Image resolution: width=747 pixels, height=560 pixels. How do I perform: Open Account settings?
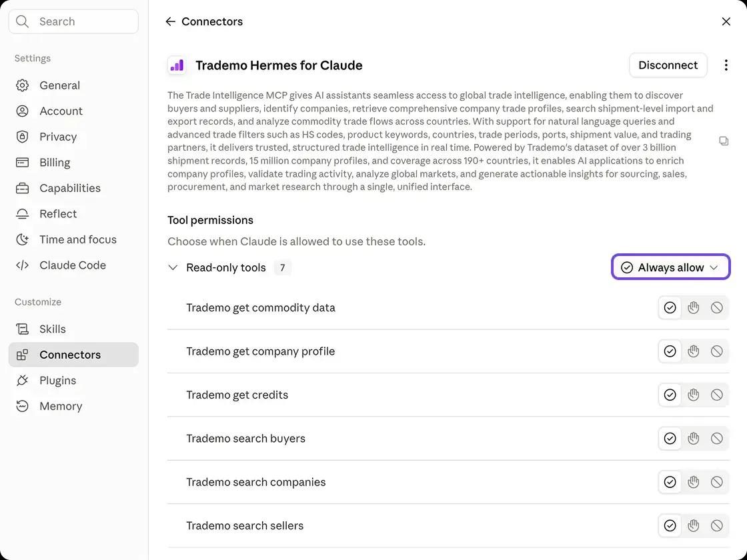(73, 111)
